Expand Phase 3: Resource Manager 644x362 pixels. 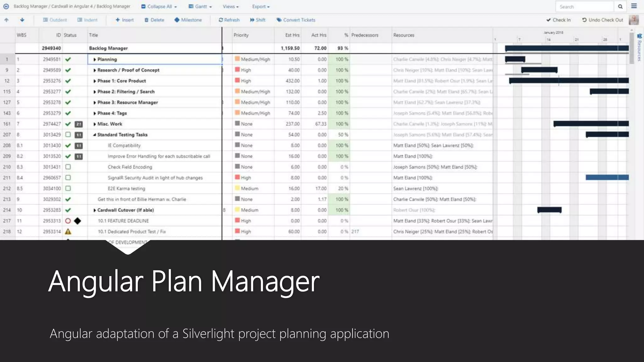click(94, 102)
